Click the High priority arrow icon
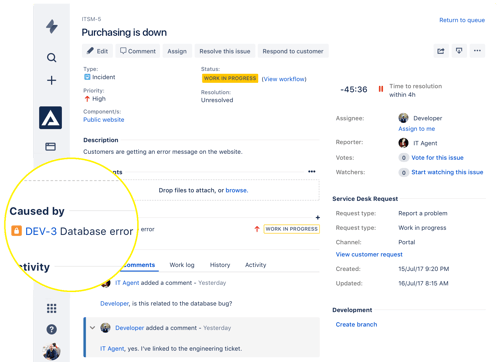 click(x=87, y=99)
